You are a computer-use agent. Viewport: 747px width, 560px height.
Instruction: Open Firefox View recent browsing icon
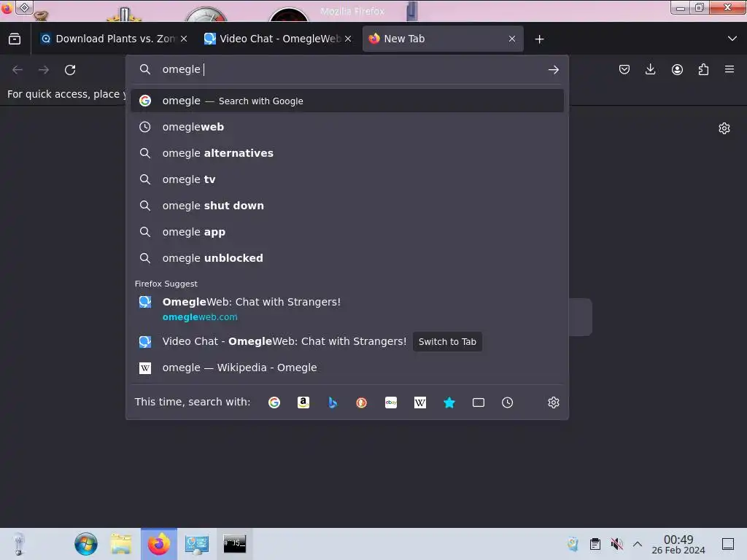point(15,39)
